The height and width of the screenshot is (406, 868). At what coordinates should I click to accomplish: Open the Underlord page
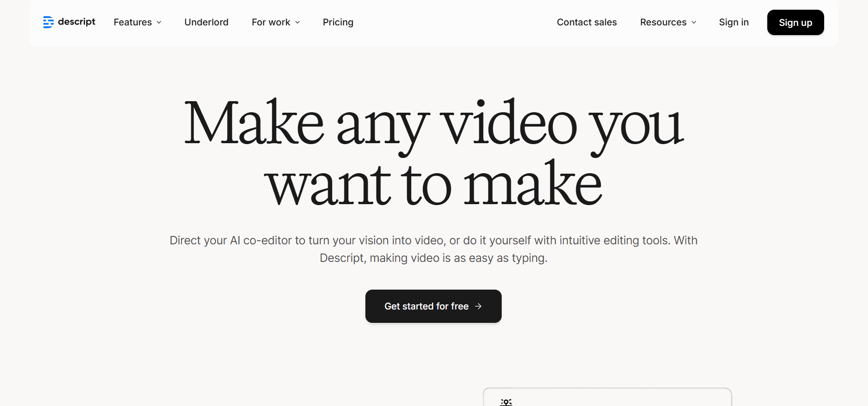206,22
